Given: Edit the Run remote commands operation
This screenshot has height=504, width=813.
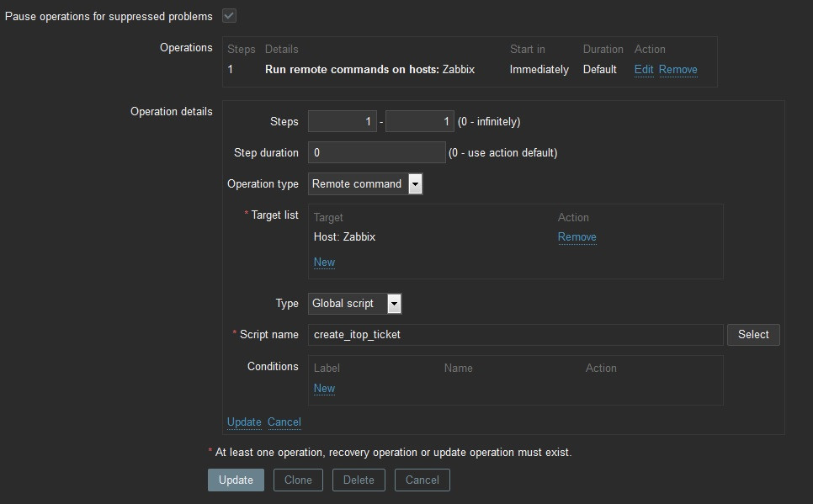Looking at the screenshot, I should point(644,70).
